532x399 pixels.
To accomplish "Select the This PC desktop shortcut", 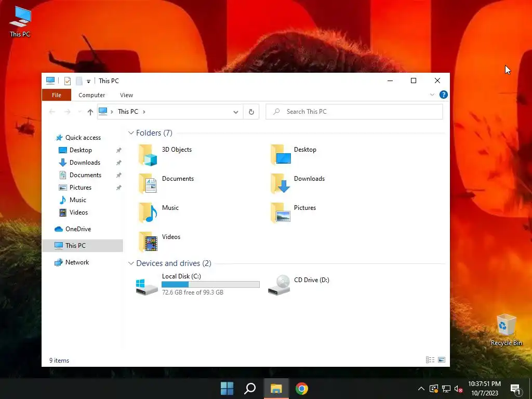I will coord(20,21).
